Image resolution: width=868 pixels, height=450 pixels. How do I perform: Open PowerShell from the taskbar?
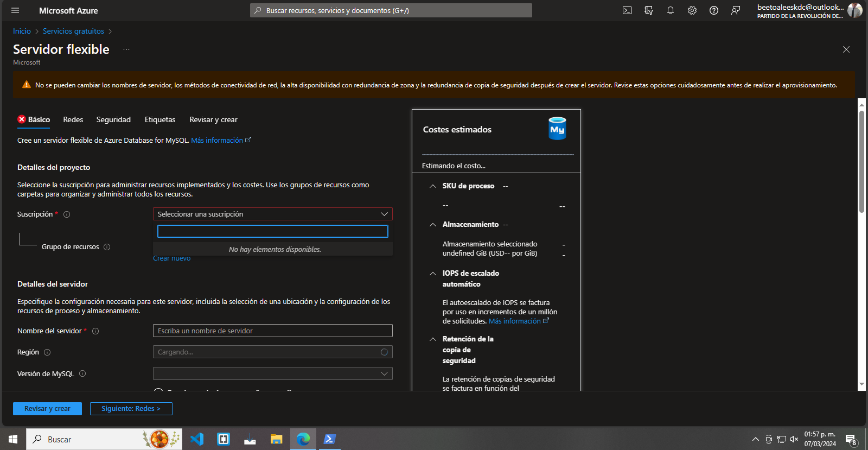pyautogui.click(x=329, y=439)
